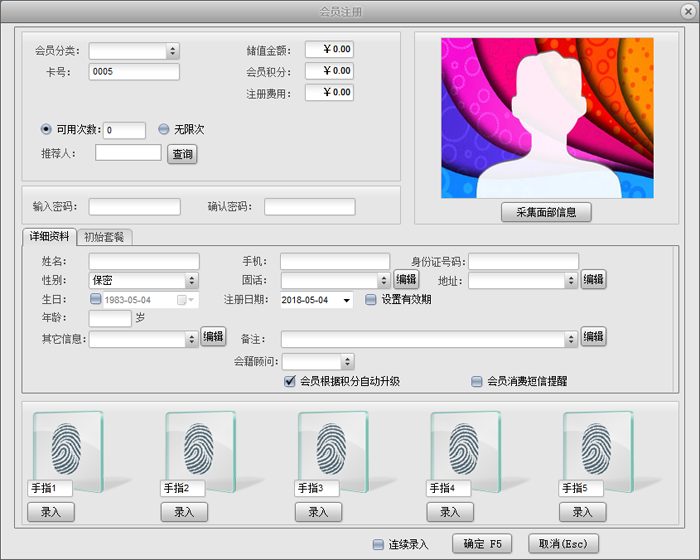Screen dimensions: 700x560
Task: Expand the 备注 combo box
Action: click(x=571, y=339)
